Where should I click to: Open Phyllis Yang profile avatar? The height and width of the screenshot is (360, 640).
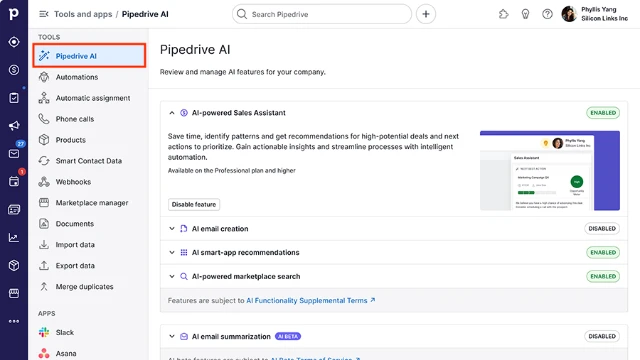(569, 14)
